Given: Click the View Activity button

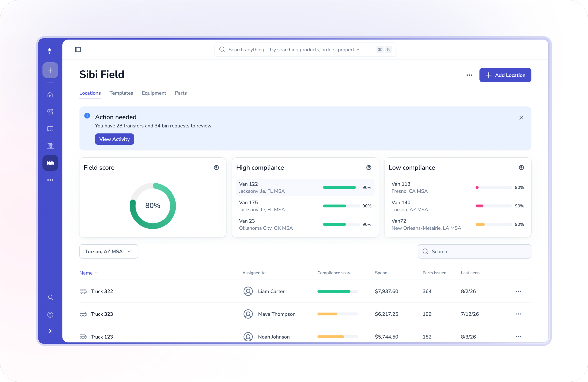Looking at the screenshot, I should pos(114,139).
